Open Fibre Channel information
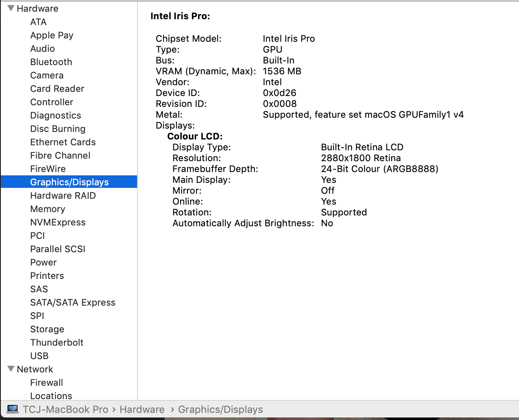This screenshot has height=420, width=519. tap(60, 155)
